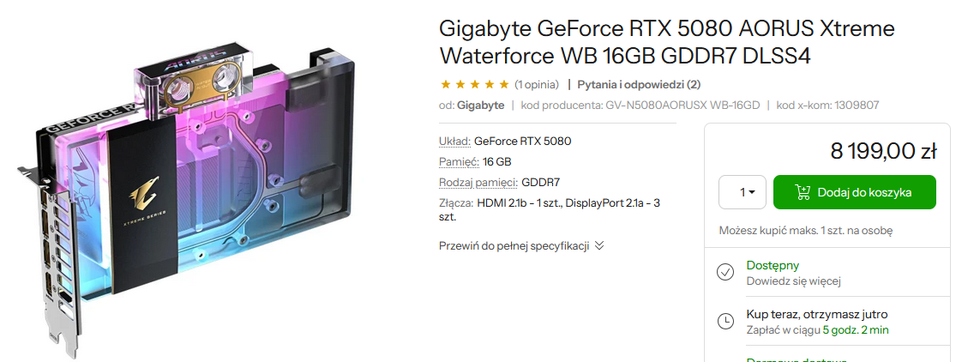
Task: Follow the Dowiedz się więcej link
Action: pyautogui.click(x=793, y=281)
